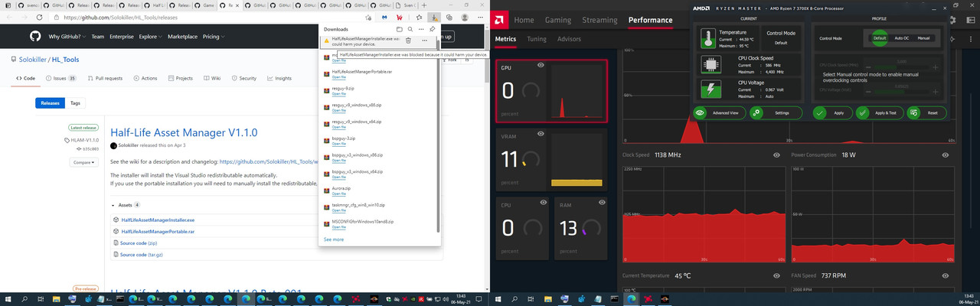The height and width of the screenshot is (306, 980).
Task: Collapse the Assets section triangle
Action: click(113, 205)
